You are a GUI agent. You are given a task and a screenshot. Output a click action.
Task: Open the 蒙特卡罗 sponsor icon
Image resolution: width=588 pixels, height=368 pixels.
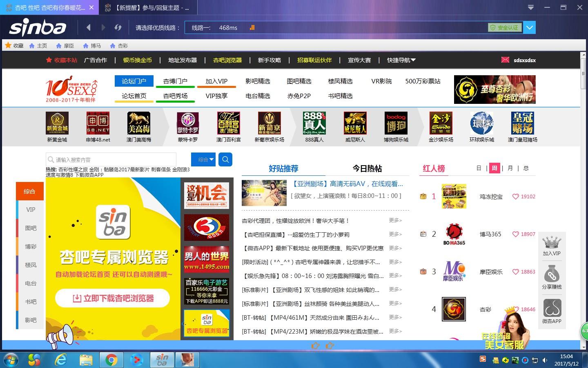[x=188, y=123]
